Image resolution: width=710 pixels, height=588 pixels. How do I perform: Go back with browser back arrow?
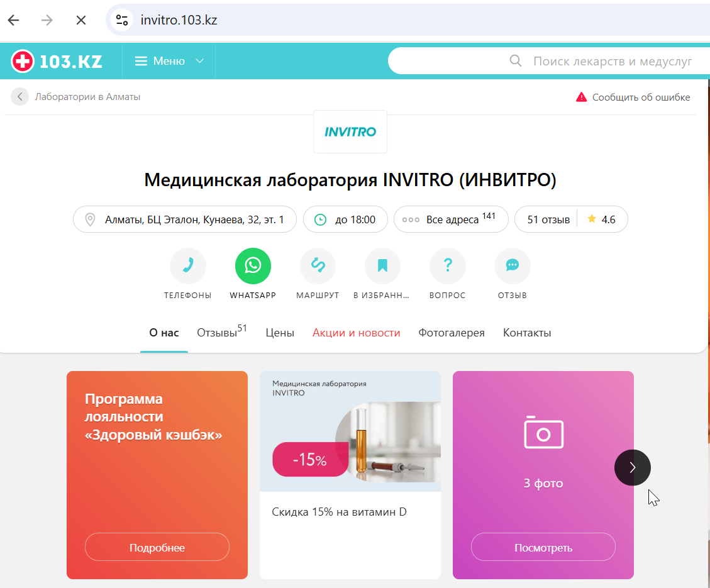[14, 20]
